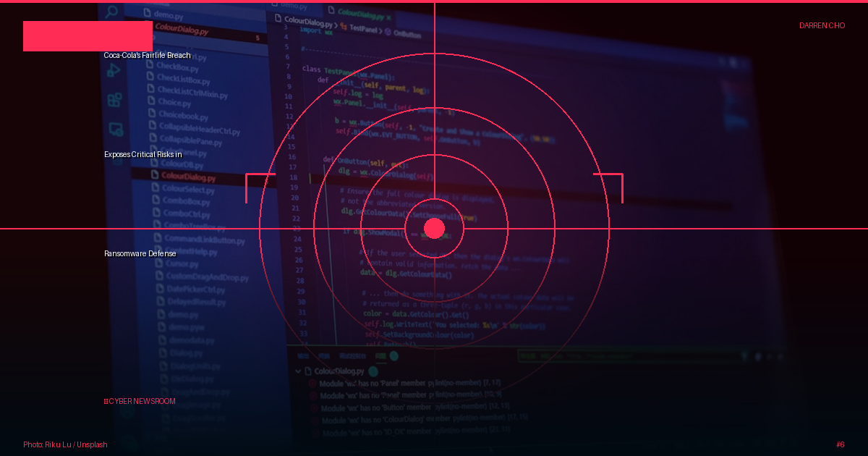This screenshot has height=456, width=868.
Task: Click the '#6' issue number
Action: click(x=841, y=444)
